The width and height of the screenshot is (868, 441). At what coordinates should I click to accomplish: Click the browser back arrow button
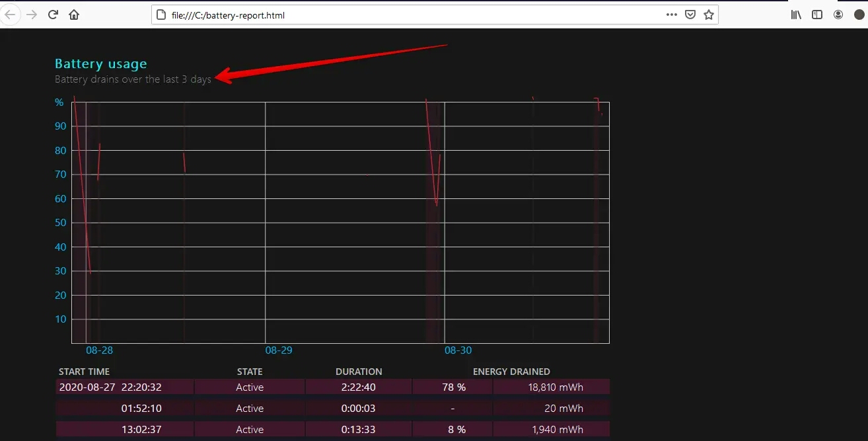11,15
